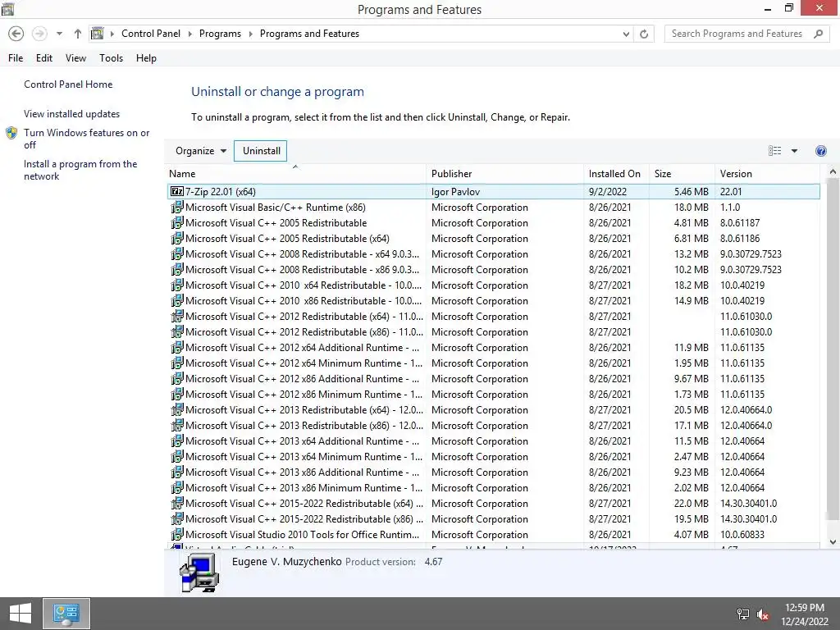
Task: Select Visual C++ 2008 Redistributable - x86 row
Action: (x=493, y=269)
